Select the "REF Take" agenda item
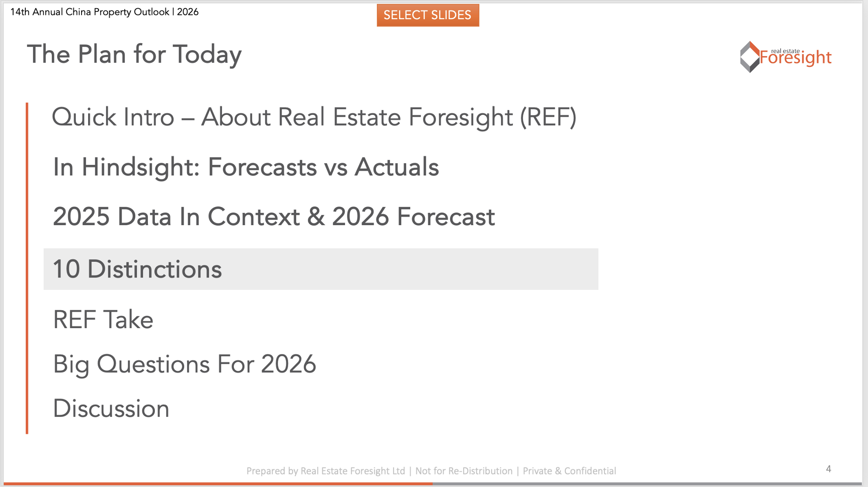The width and height of the screenshot is (868, 487). [103, 319]
